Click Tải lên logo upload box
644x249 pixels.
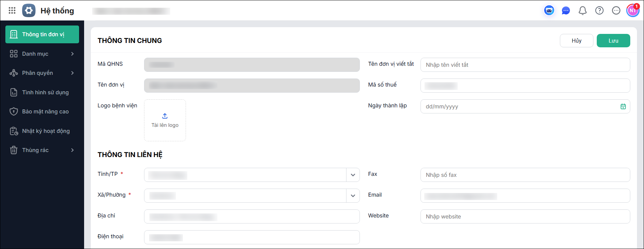click(x=165, y=120)
